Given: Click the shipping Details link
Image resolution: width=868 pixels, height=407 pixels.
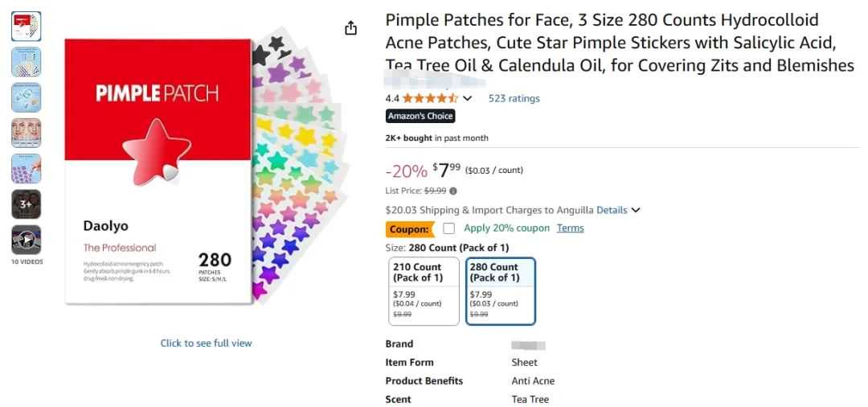Looking at the screenshot, I should [612, 210].
